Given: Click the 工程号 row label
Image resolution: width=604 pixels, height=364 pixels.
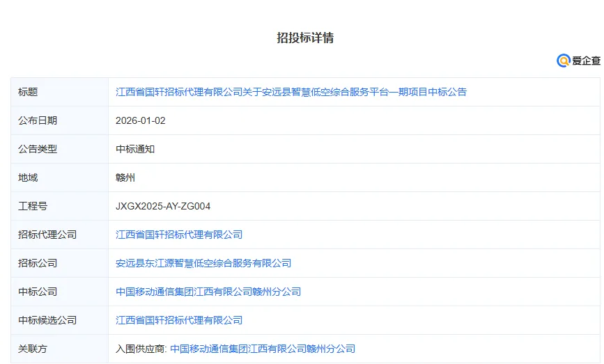Looking at the screenshot, I should pyautogui.click(x=33, y=206).
